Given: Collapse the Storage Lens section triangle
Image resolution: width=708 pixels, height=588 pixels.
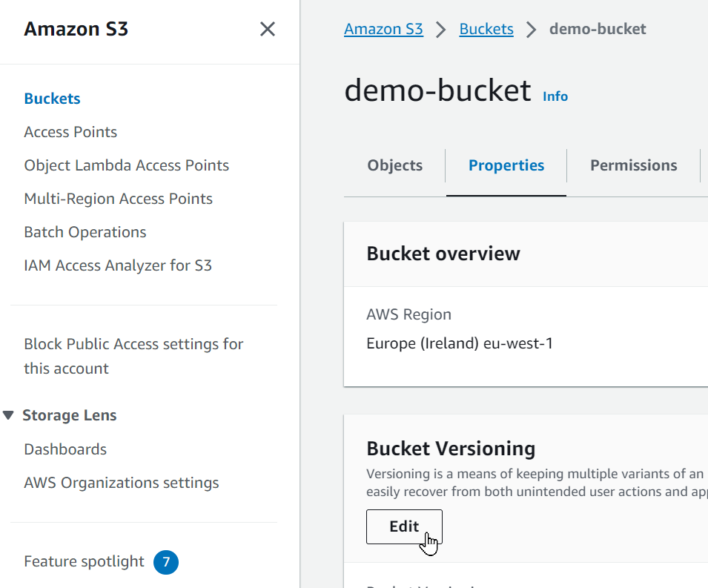Looking at the screenshot, I should point(8,415).
